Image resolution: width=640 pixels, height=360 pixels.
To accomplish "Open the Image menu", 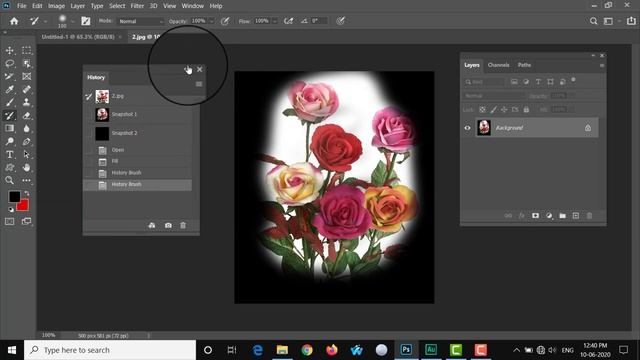I will click(56, 6).
